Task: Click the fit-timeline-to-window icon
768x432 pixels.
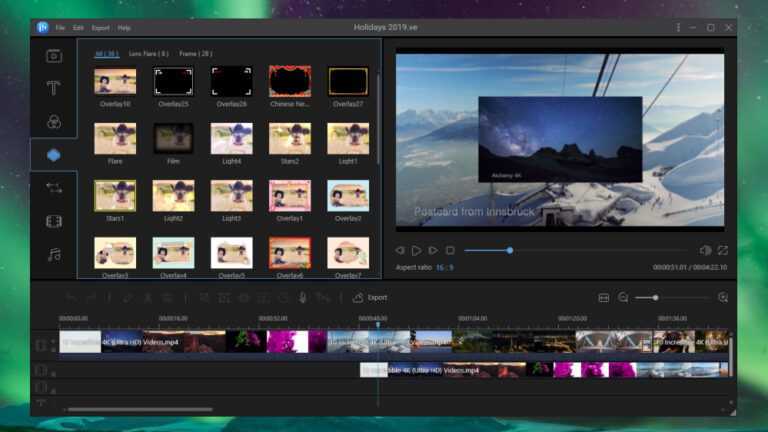Action: point(604,298)
